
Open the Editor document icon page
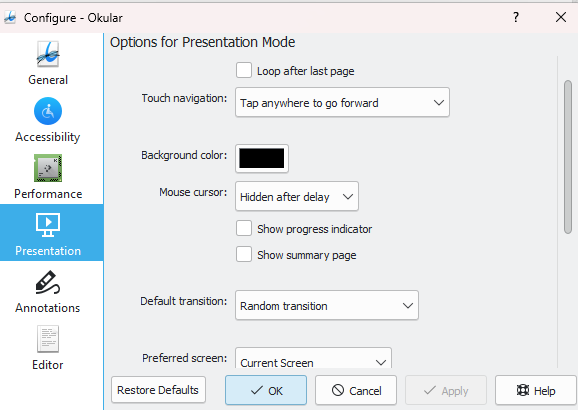48,339
